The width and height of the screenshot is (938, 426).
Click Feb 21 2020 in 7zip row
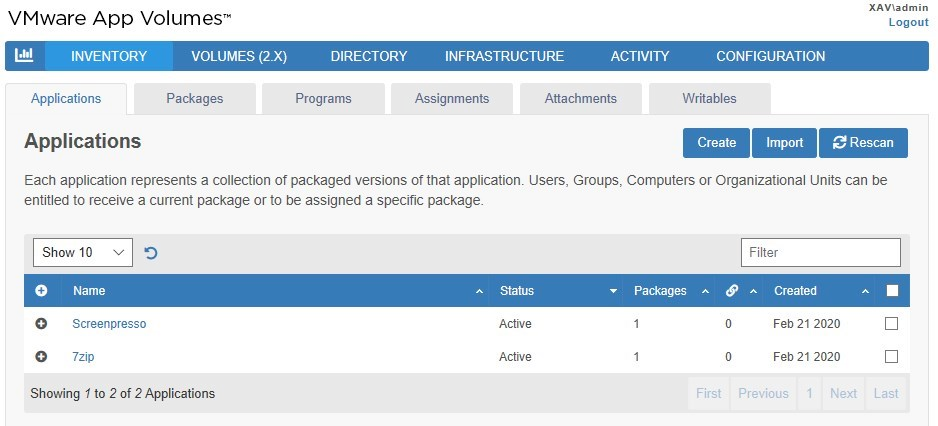click(x=806, y=357)
